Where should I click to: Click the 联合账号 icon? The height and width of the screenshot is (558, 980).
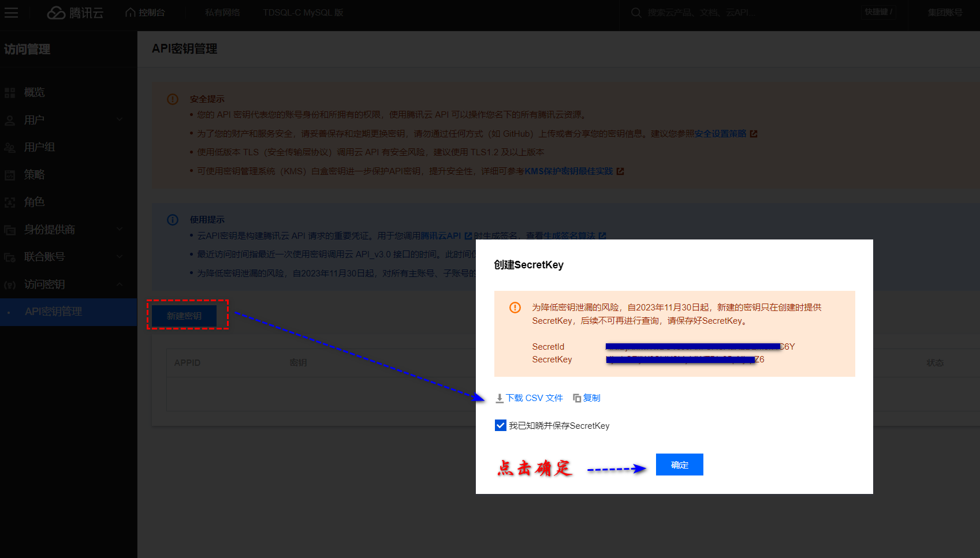click(x=10, y=257)
